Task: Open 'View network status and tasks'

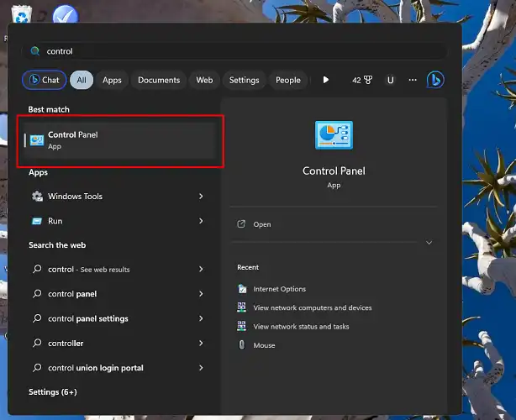Action: point(301,327)
